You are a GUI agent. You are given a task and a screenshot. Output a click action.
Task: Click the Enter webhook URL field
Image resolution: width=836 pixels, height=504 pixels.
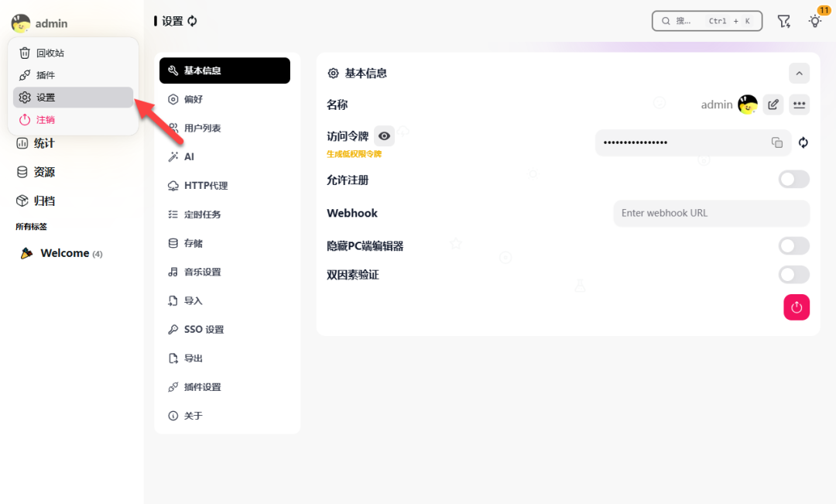711,214
